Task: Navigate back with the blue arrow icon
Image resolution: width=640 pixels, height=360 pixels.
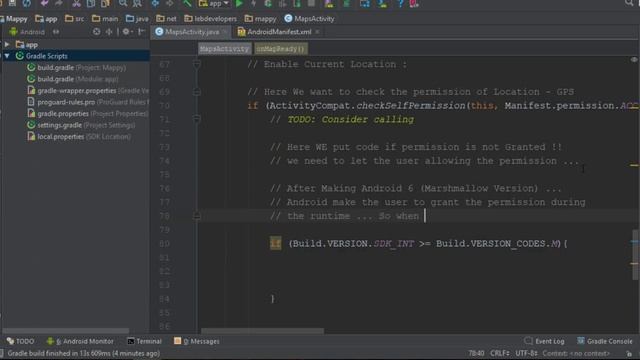Action: point(156,4)
